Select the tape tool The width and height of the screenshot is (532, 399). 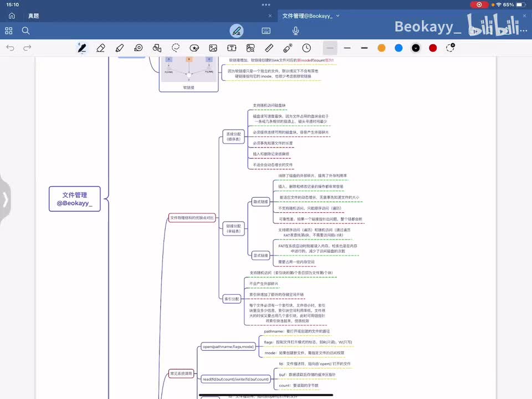pyautogui.click(x=138, y=48)
